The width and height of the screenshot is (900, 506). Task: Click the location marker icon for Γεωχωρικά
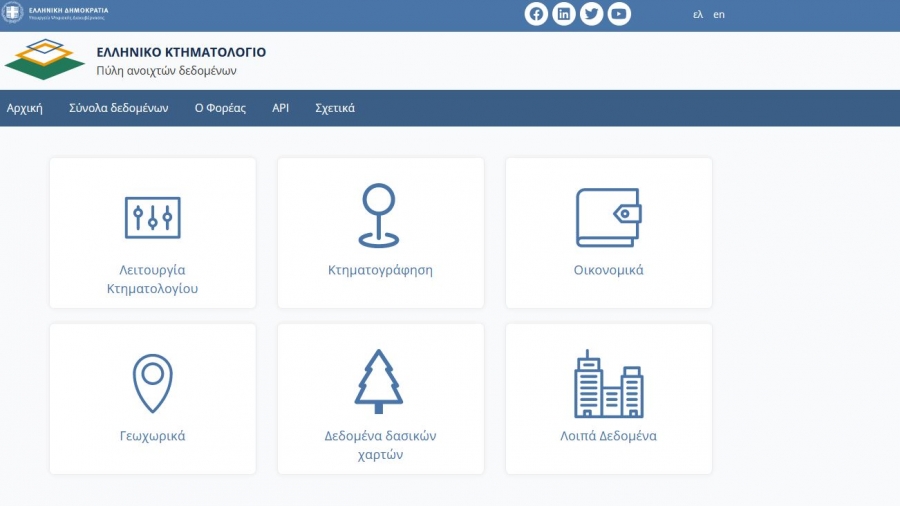click(152, 383)
